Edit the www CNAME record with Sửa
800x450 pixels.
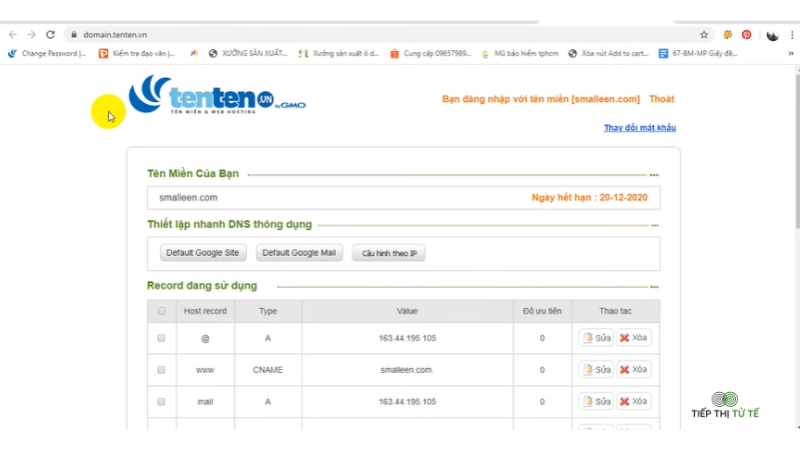point(596,369)
